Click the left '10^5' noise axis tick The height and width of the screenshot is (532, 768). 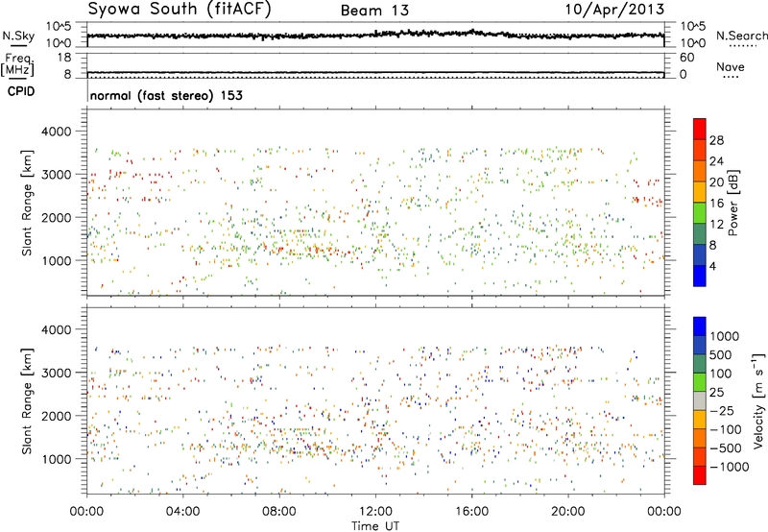pos(59,27)
